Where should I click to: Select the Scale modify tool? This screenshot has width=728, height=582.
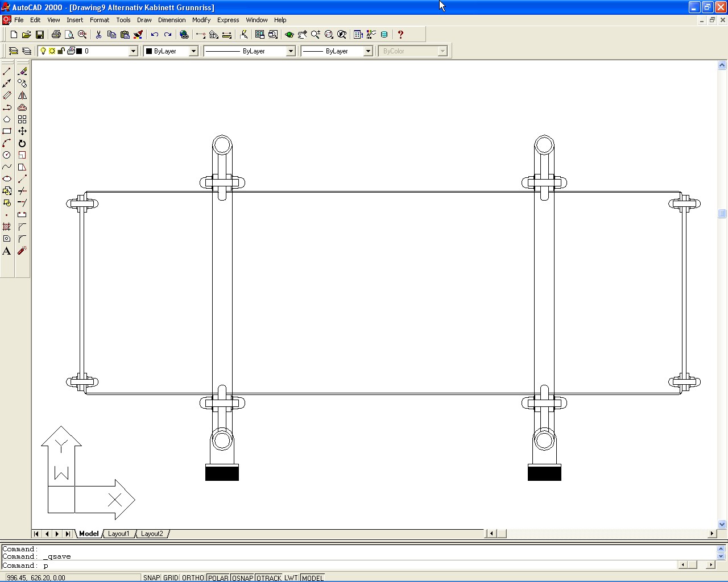[22, 155]
